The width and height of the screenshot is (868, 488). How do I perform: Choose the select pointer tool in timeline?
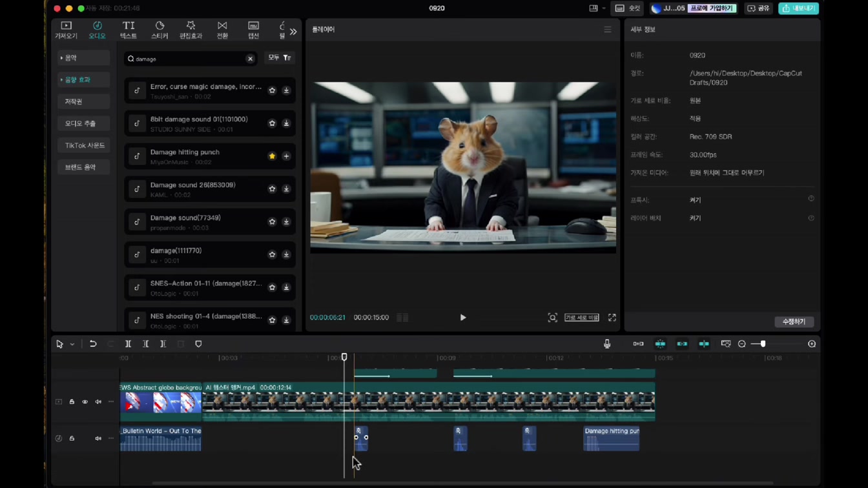[59, 344]
